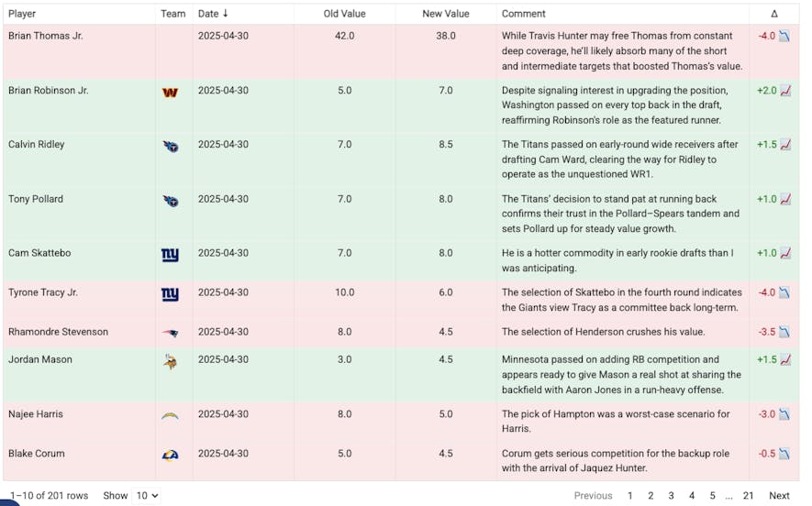Click the Vikings logo for Jordan Mason
The width and height of the screenshot is (812, 506).
pos(170,361)
